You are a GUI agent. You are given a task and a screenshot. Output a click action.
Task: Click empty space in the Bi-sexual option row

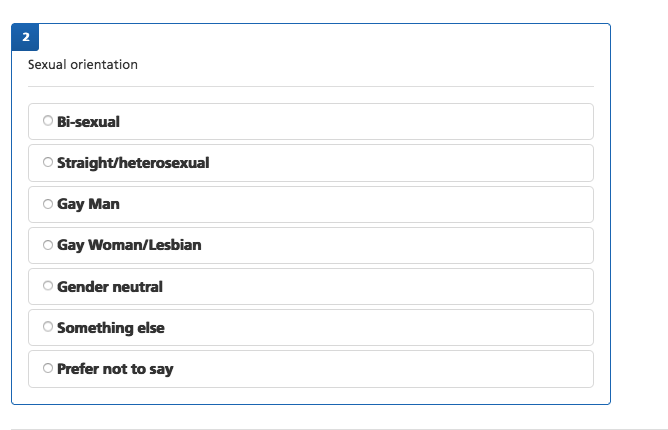(380, 122)
